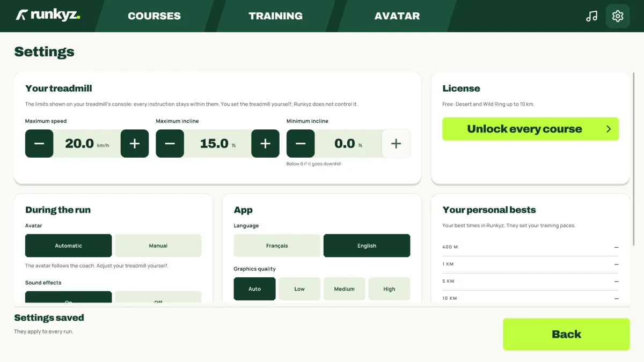Open the TRAINING tab
Image resolution: width=644 pixels, height=362 pixels.
[275, 16]
